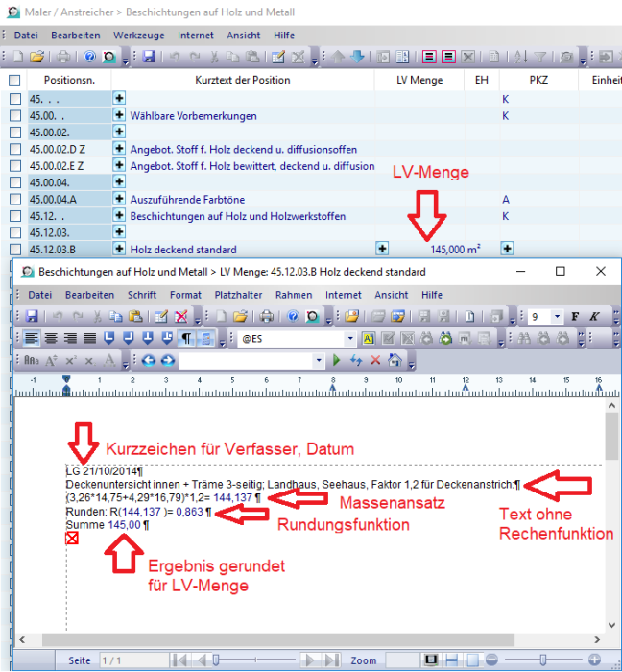The width and height of the screenshot is (622, 672).
Task: Click the LV Menge column header
Action: tap(419, 81)
